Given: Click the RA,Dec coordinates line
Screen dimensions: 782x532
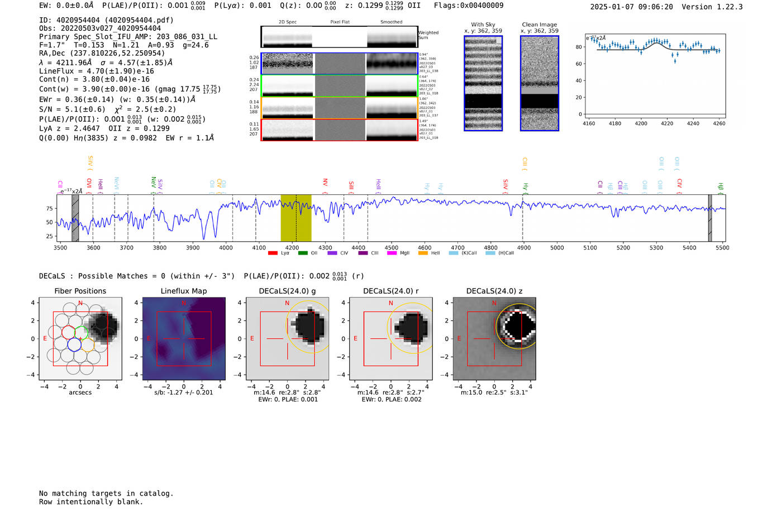Looking at the screenshot, I should click(102, 54).
